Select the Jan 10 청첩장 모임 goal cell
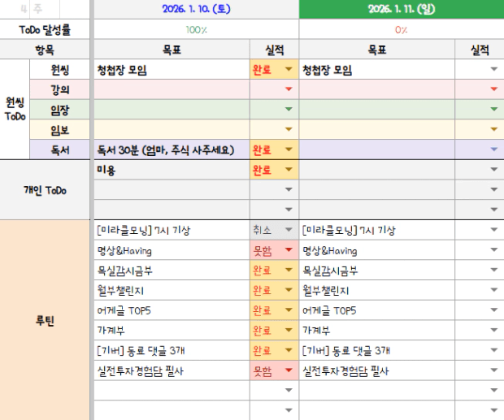 [172, 69]
